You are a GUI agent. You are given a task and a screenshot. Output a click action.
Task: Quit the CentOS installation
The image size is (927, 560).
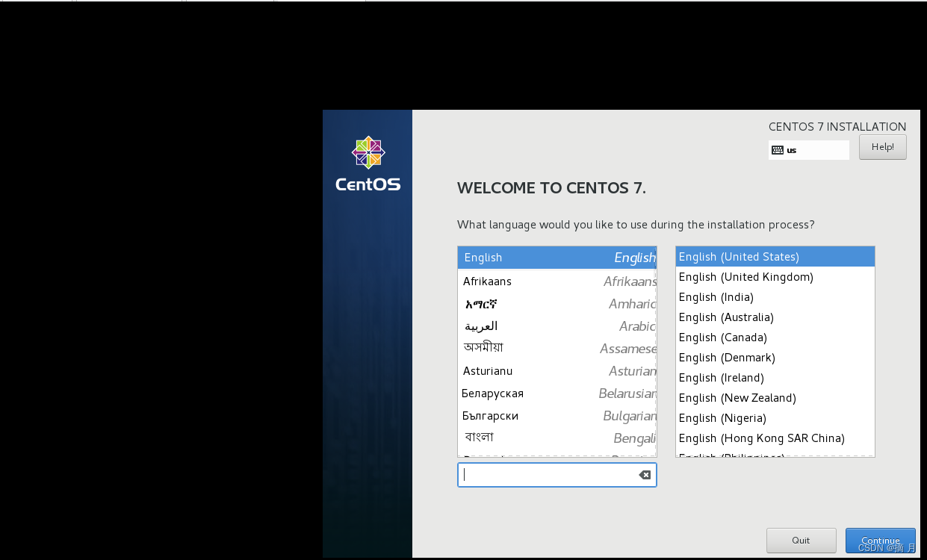(801, 541)
